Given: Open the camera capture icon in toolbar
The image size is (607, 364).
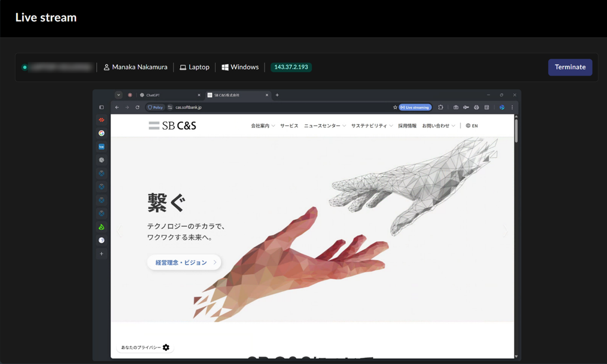Looking at the screenshot, I should click(x=456, y=107).
